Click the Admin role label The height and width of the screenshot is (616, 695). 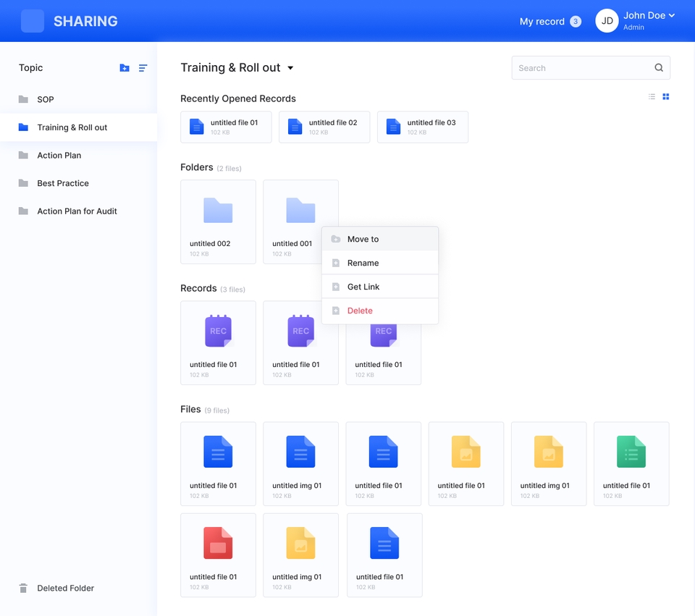(633, 27)
